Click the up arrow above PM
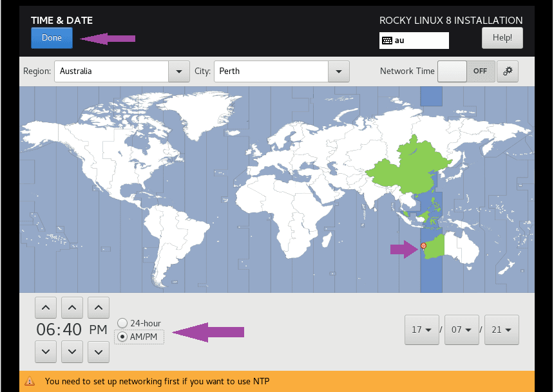This screenshot has width=554, height=392. tap(99, 308)
